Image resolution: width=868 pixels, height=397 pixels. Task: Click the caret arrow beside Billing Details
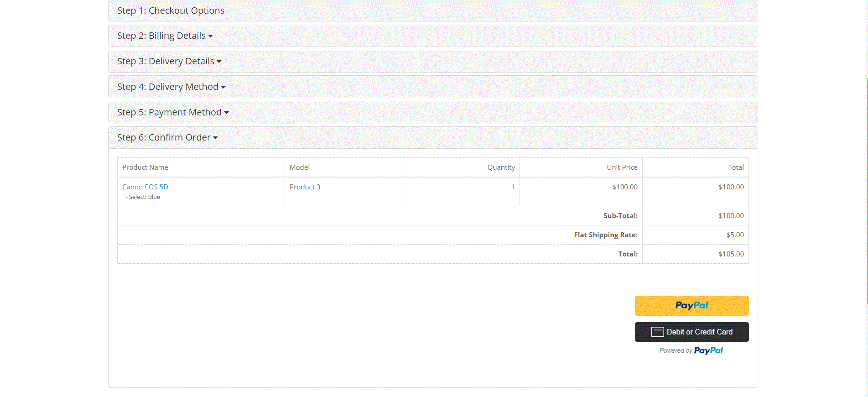tap(210, 36)
